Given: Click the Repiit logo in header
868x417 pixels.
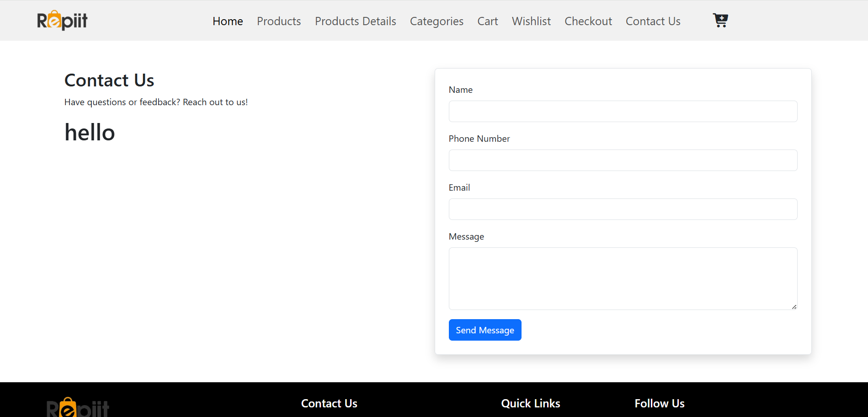Looking at the screenshot, I should click(62, 21).
